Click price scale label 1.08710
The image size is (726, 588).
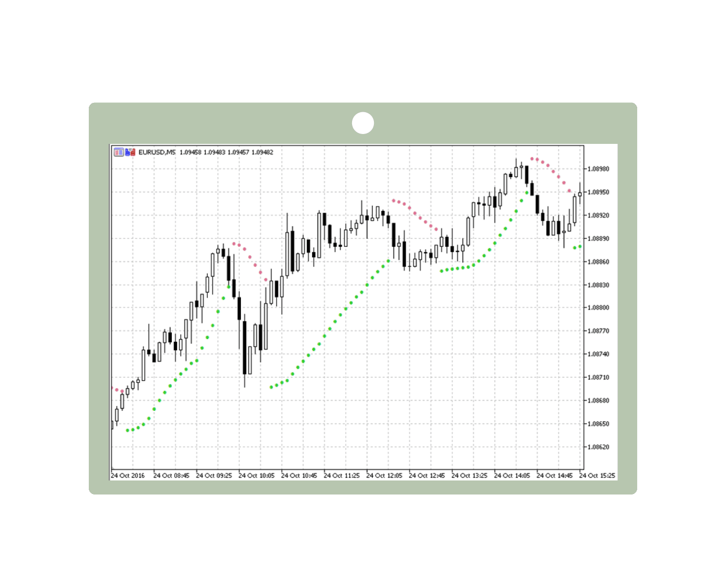point(598,377)
